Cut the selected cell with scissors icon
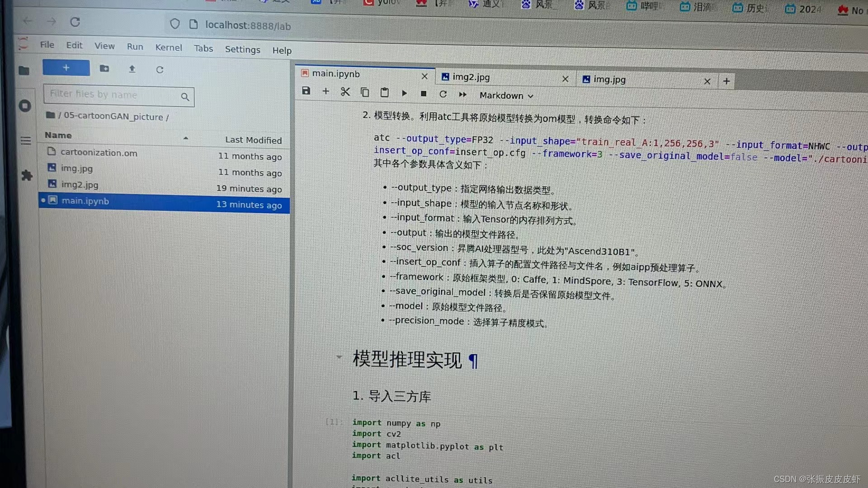The width and height of the screenshot is (868, 488). click(345, 92)
